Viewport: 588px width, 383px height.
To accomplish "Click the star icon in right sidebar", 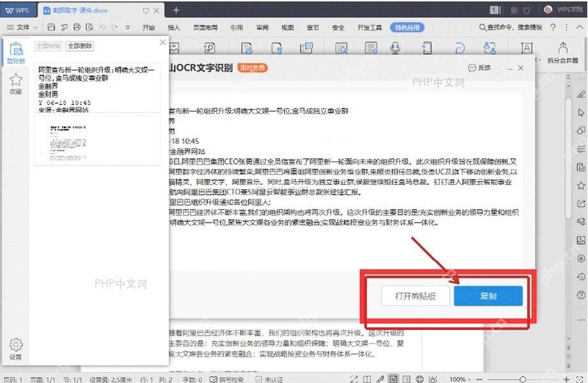I will pyautogui.click(x=581, y=185).
